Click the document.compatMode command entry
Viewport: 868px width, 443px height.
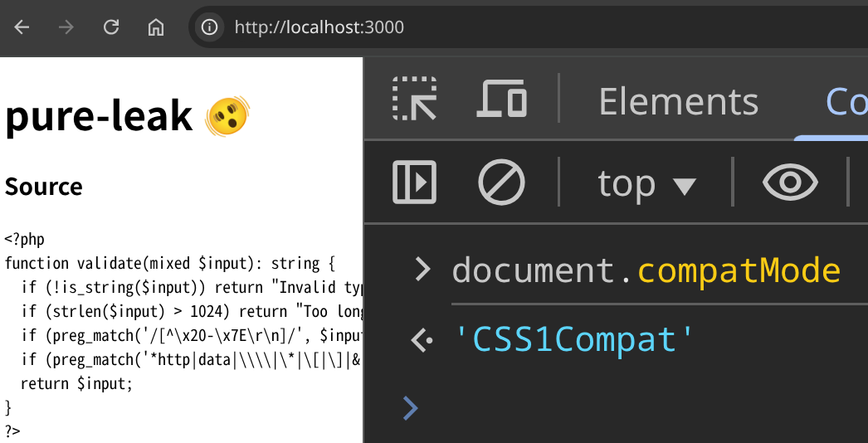point(646,270)
